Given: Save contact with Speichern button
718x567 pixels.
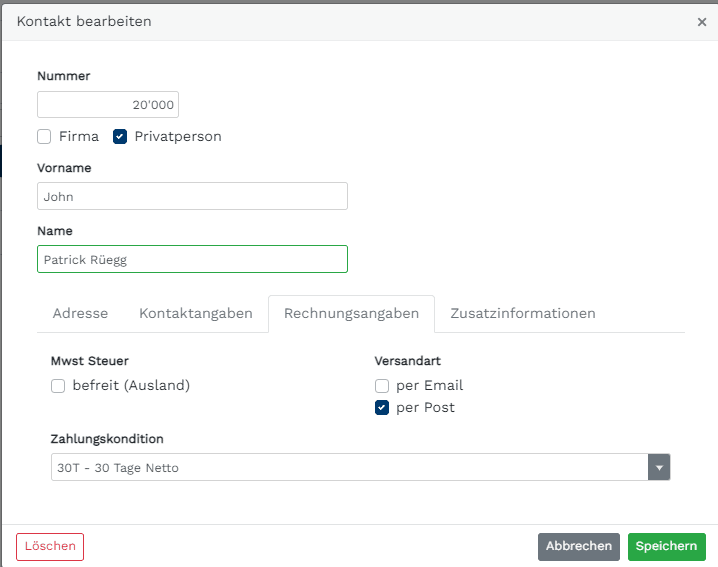Looking at the screenshot, I should click(667, 546).
